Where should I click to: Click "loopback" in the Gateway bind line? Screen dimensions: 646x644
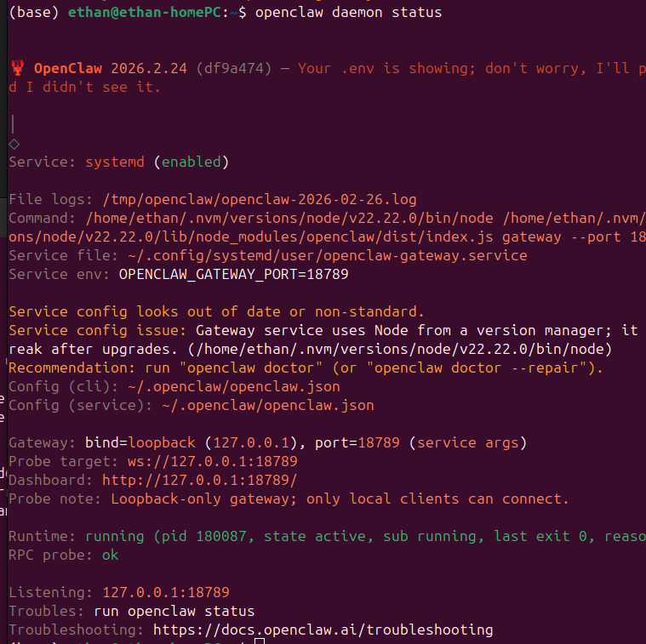[x=162, y=442]
